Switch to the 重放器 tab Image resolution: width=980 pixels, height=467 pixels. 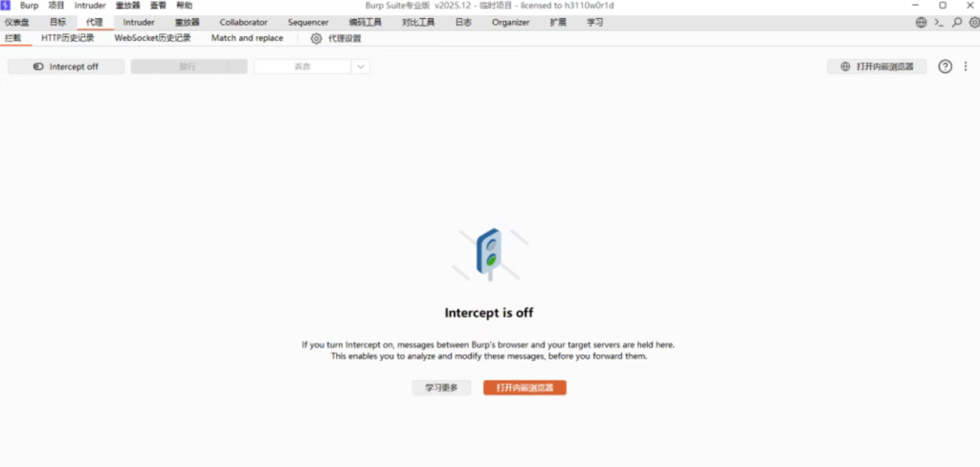(x=187, y=23)
